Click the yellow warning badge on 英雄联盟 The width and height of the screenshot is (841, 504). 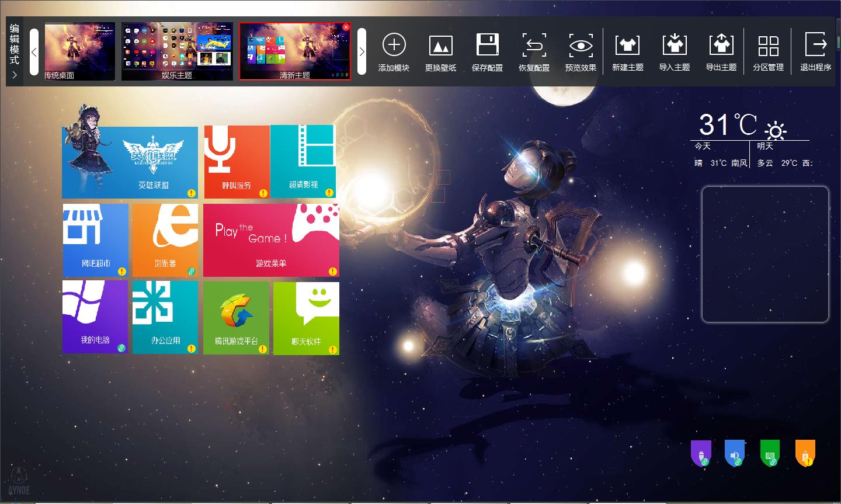click(192, 193)
